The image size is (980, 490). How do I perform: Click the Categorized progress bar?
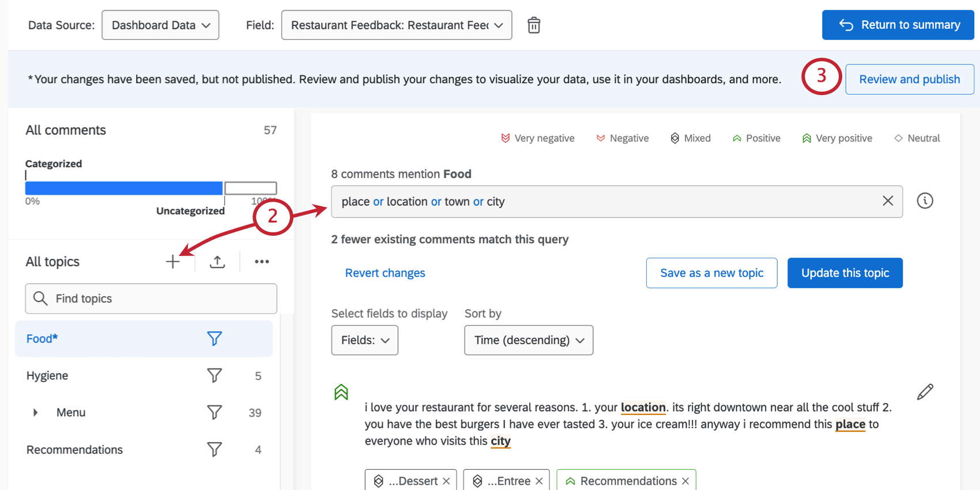point(124,189)
